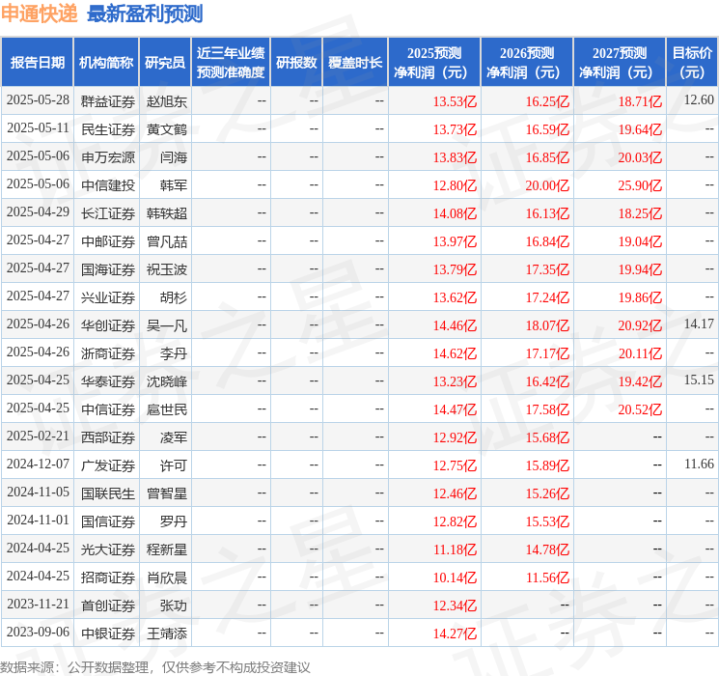Select the 机构简称 column header

pos(106,62)
